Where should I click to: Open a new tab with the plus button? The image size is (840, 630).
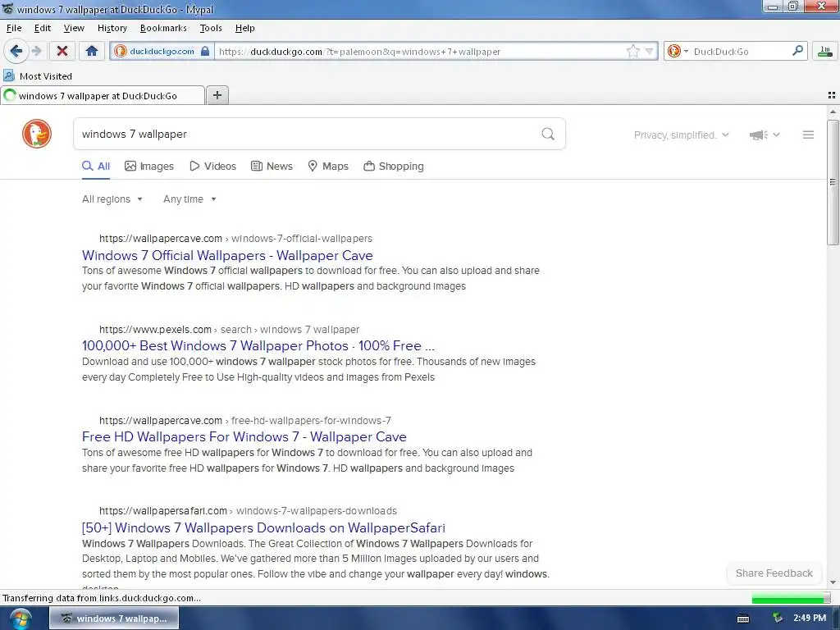(x=217, y=95)
